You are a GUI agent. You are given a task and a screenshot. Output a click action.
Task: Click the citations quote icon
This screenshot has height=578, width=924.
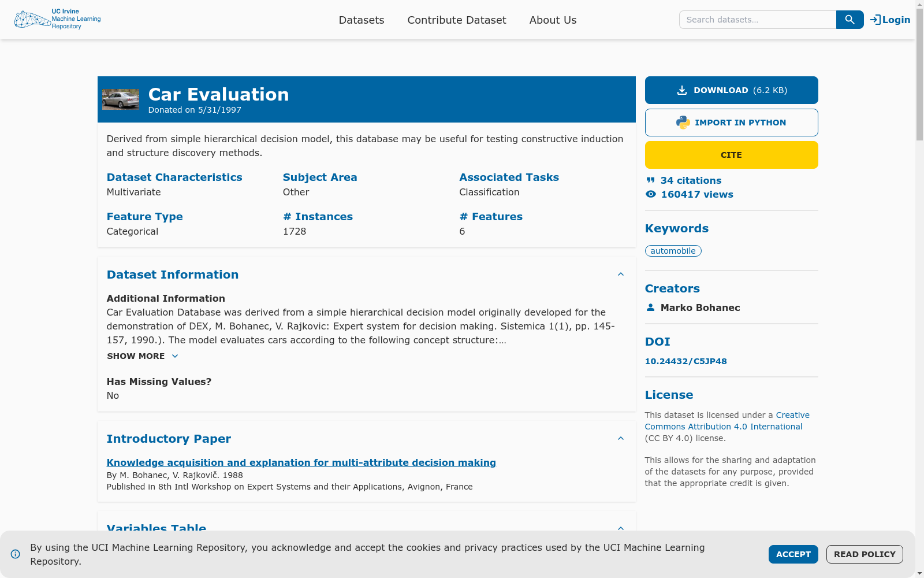pyautogui.click(x=651, y=180)
